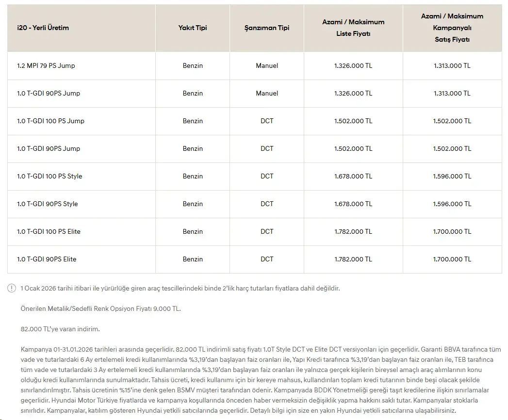Click the 1.596.000 TL campaign price for 100 PS Style

click(x=452, y=176)
